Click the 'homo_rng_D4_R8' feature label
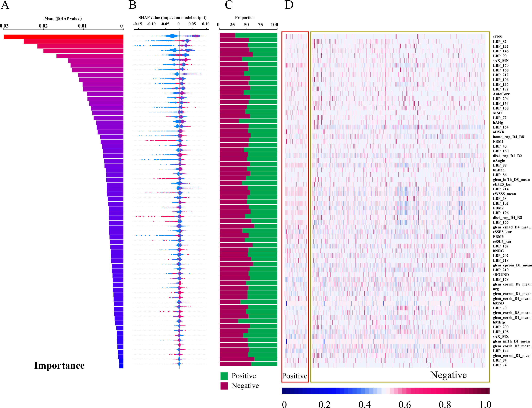532x408 pixels. coord(509,137)
